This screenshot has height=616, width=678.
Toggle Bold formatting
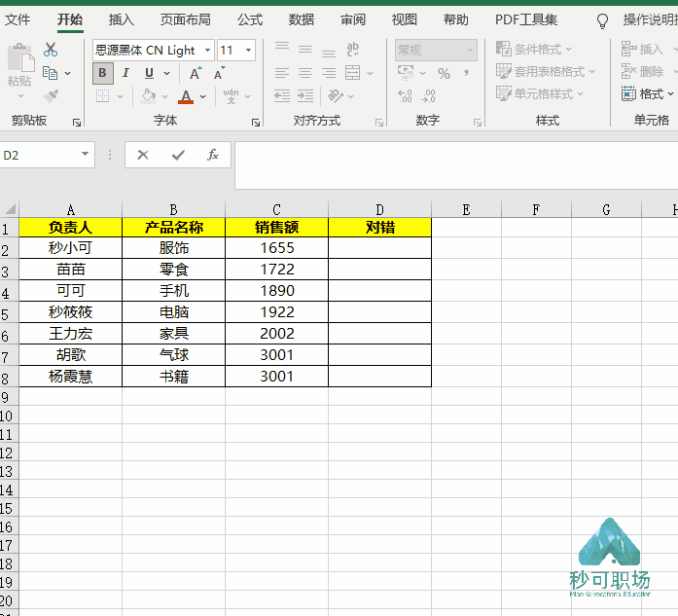click(103, 73)
